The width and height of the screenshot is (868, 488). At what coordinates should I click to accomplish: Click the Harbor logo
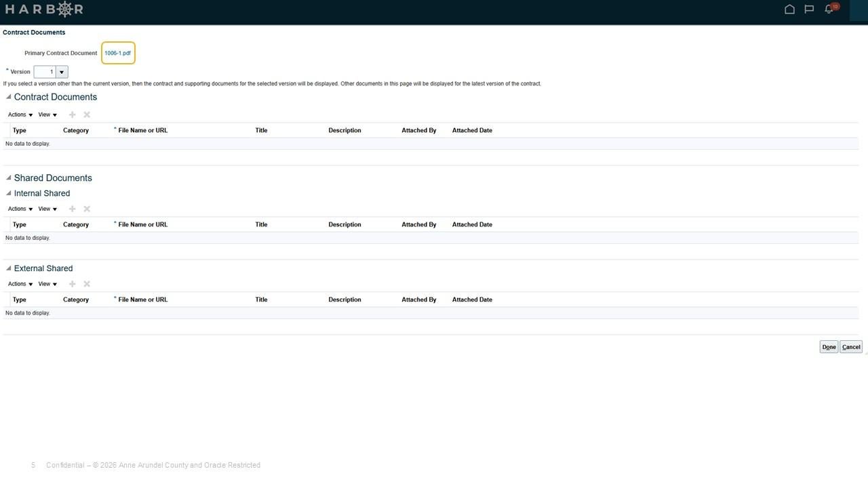coord(44,9)
